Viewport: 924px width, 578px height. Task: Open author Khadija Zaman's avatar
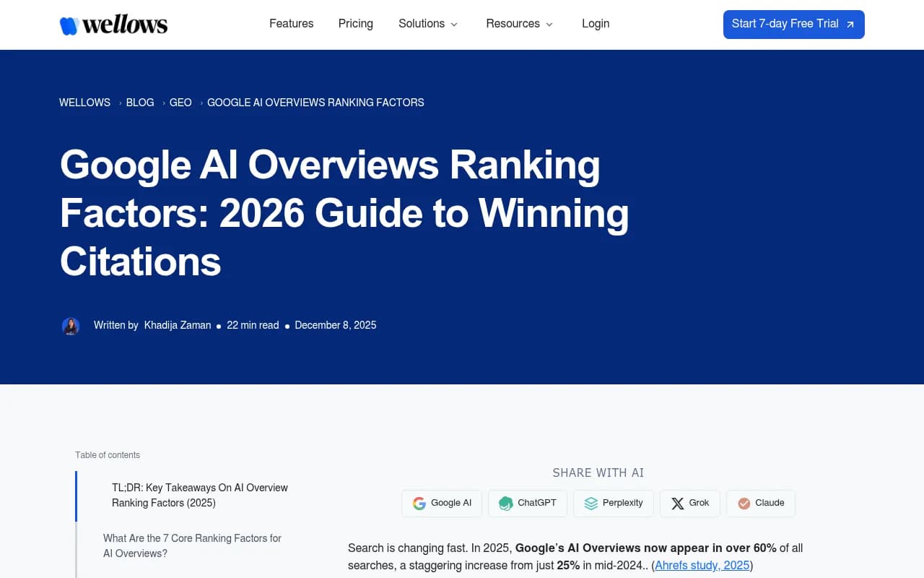click(x=71, y=326)
